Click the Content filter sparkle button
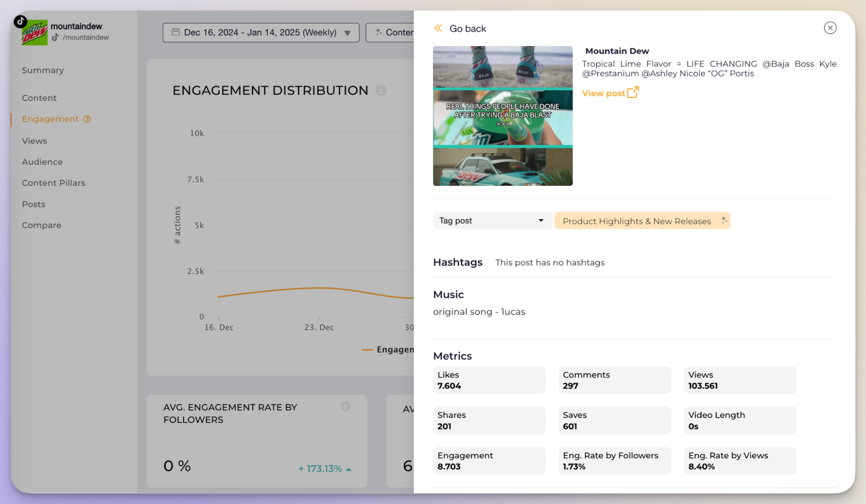The image size is (866, 504). 390,33
